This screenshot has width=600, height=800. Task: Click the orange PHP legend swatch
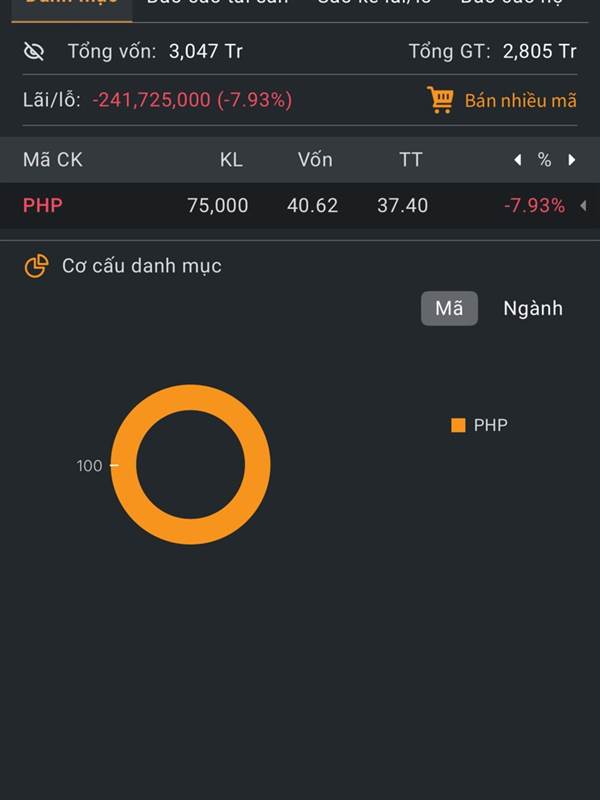(x=458, y=425)
